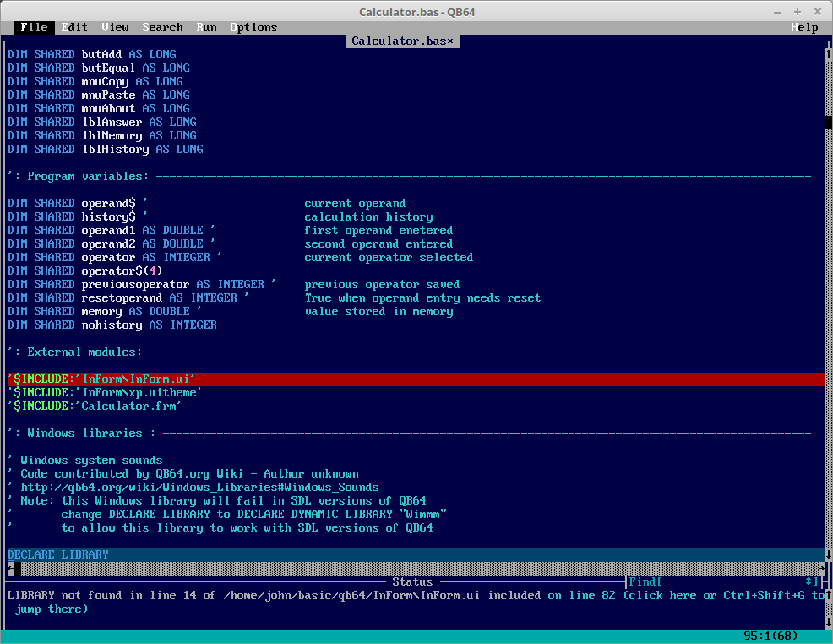Click the editor's vertical scroll down arrow

pos(828,554)
